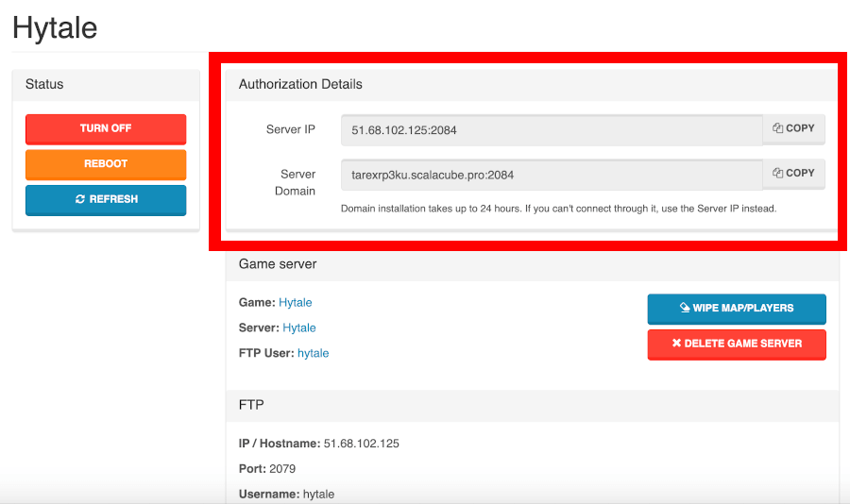
Task: Select the FTP port 2079 value
Action: [282, 469]
